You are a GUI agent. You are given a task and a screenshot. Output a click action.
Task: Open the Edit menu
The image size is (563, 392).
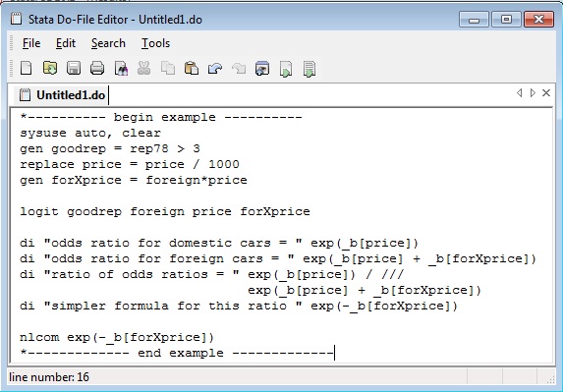click(66, 43)
